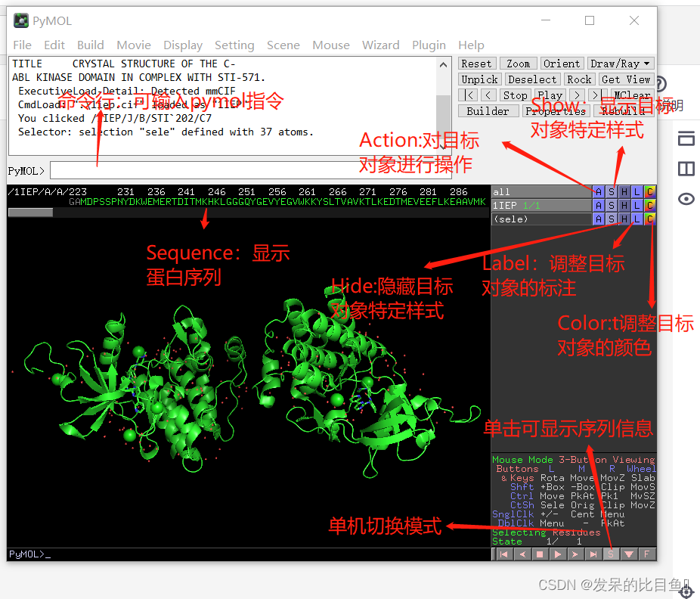700x599 pixels.
Task: Open the Build menu
Action: (90, 45)
